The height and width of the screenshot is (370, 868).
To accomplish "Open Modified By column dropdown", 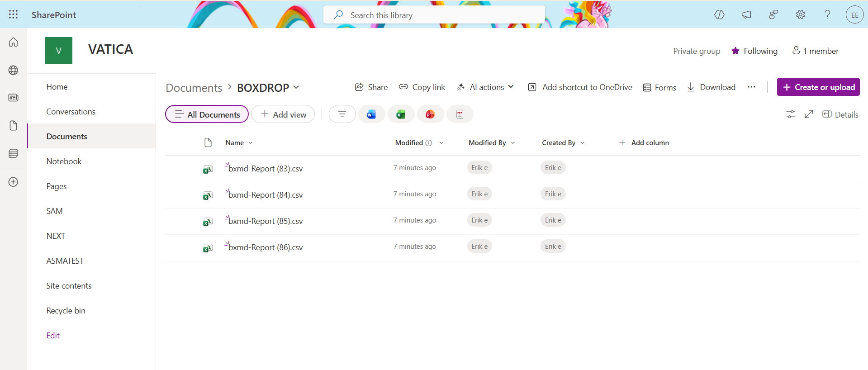I will [x=513, y=143].
